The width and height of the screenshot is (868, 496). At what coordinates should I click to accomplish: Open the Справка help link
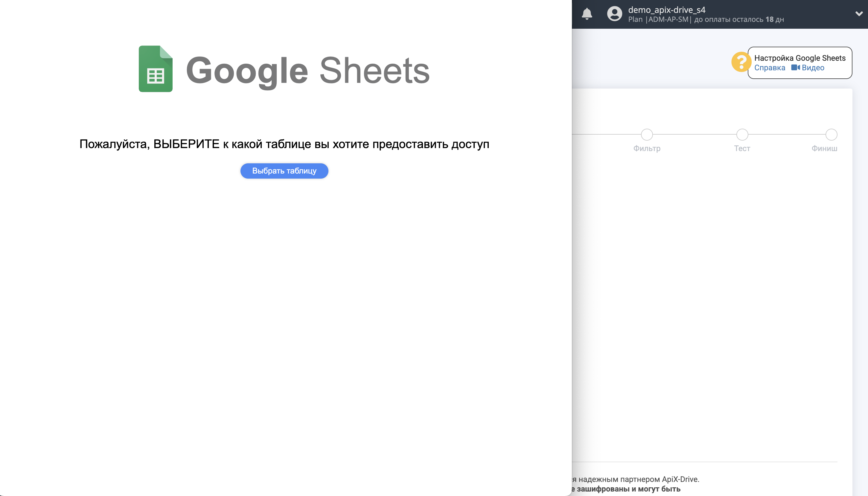[769, 68]
